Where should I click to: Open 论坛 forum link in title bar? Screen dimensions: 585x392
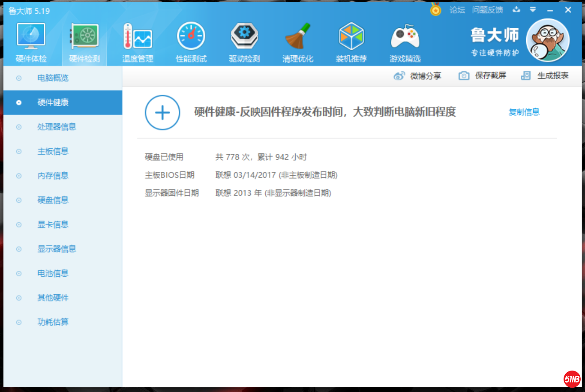click(457, 10)
